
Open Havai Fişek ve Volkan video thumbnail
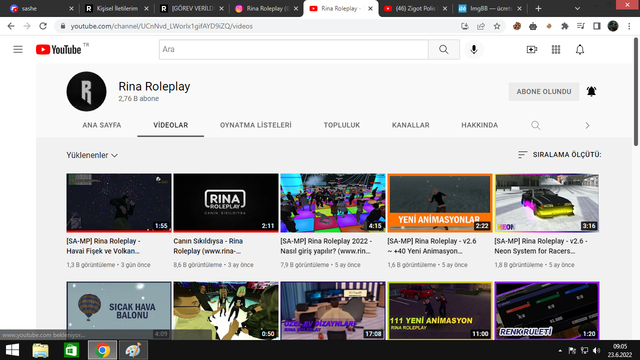tap(119, 203)
